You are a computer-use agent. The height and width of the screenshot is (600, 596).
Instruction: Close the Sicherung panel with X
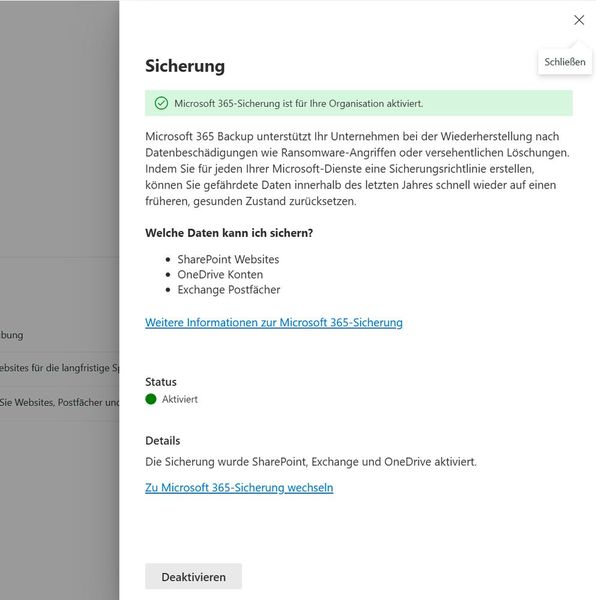579,20
